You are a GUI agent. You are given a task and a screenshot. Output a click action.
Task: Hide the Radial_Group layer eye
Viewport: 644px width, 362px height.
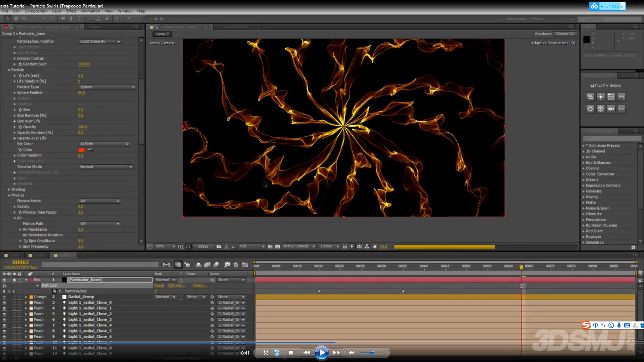coord(4,297)
